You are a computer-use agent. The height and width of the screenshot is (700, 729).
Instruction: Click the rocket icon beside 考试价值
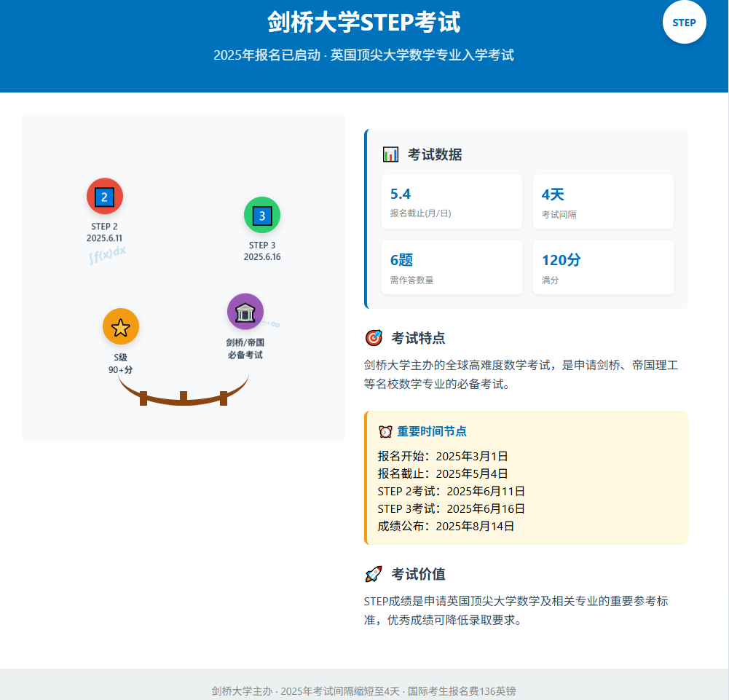pyautogui.click(x=374, y=574)
